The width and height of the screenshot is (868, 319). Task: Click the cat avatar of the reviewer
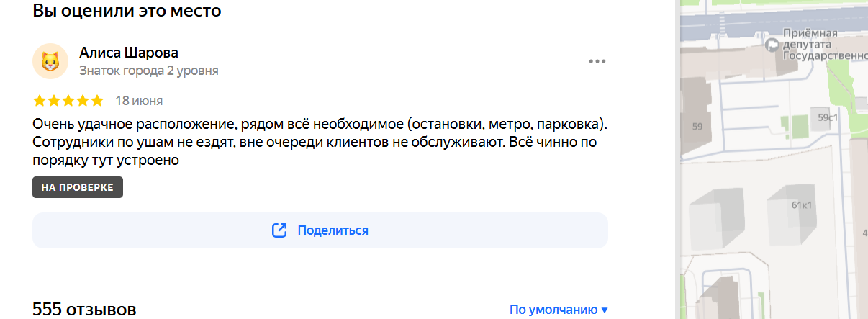(50, 61)
